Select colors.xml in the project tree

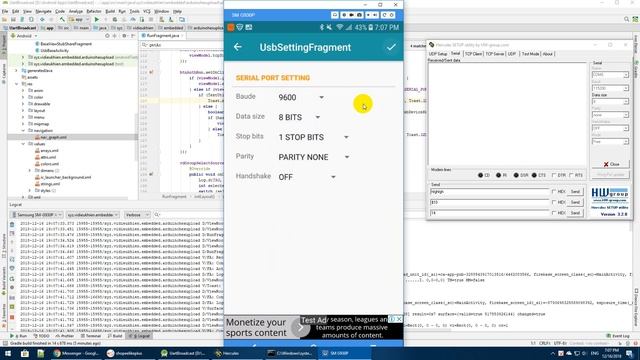coord(49,164)
